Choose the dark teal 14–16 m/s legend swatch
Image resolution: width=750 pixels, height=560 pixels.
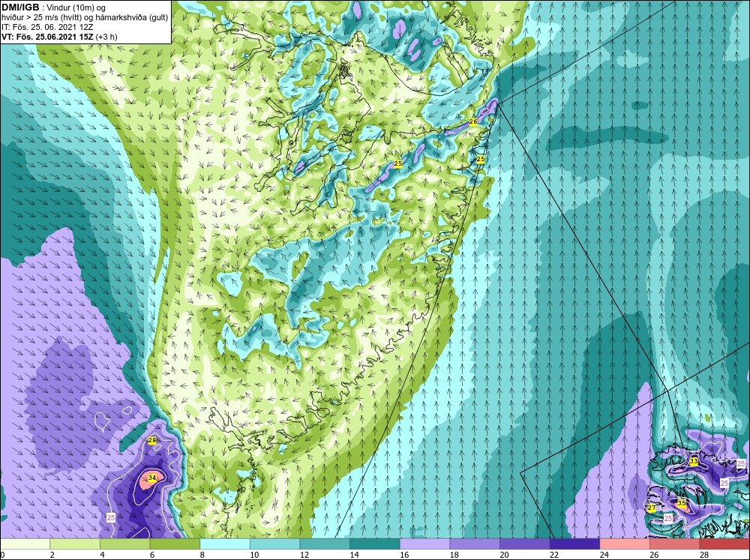374,544
